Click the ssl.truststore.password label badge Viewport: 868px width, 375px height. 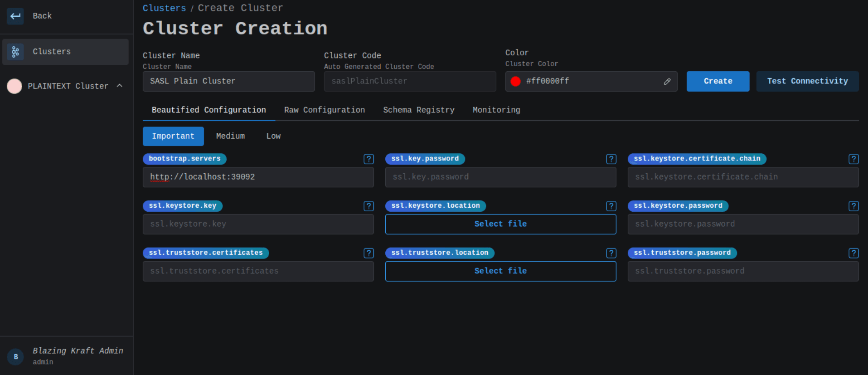pyautogui.click(x=682, y=253)
